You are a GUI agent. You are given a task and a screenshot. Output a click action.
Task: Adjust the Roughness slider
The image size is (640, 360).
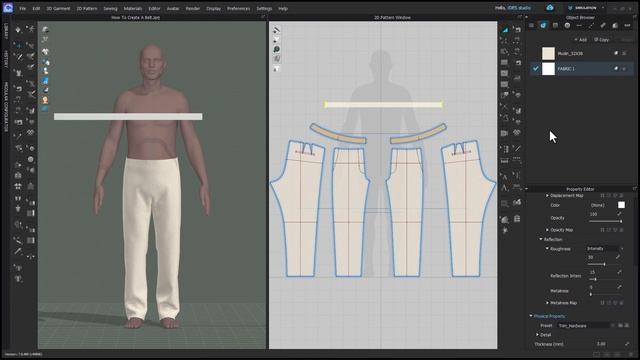click(605, 264)
